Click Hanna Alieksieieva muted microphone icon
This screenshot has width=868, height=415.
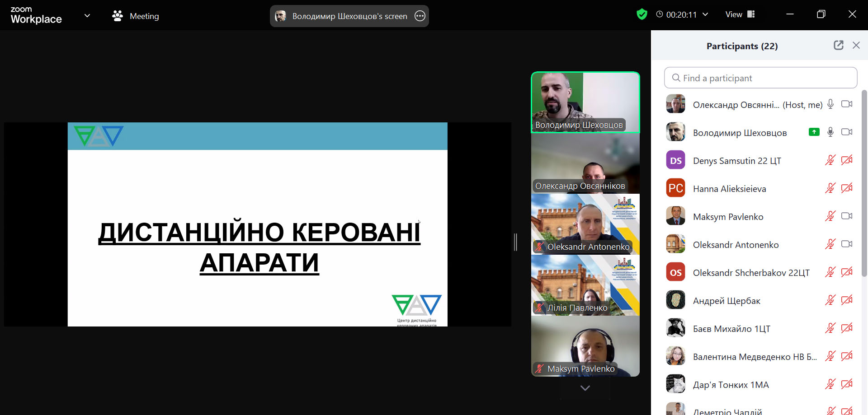point(830,188)
